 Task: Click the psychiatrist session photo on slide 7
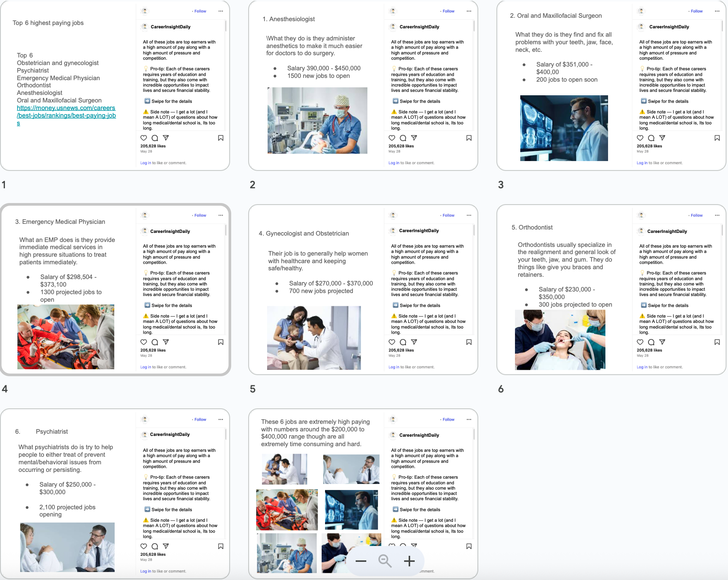point(67,547)
